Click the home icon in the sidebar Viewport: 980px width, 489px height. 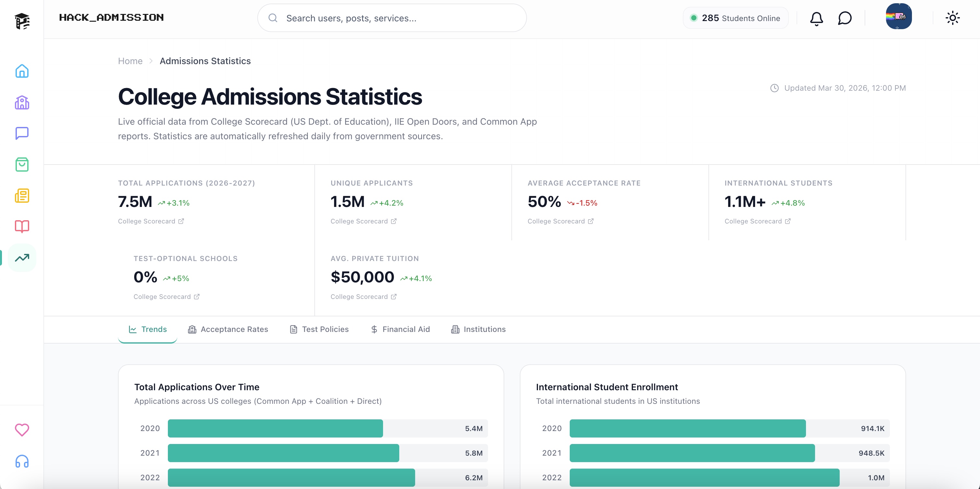pyautogui.click(x=22, y=71)
